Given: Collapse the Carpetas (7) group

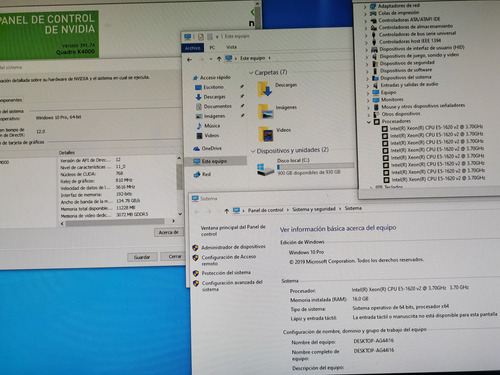Looking at the screenshot, I should [x=251, y=73].
